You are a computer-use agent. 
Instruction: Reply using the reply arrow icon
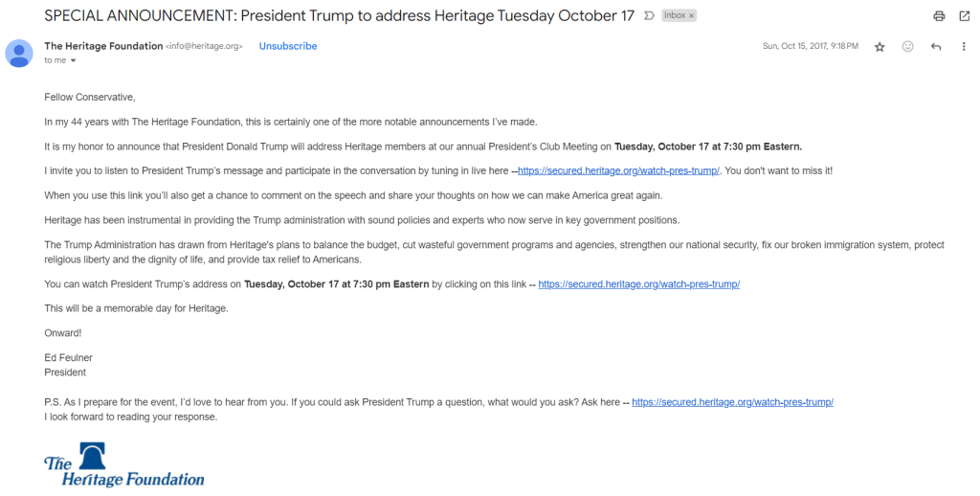(936, 46)
